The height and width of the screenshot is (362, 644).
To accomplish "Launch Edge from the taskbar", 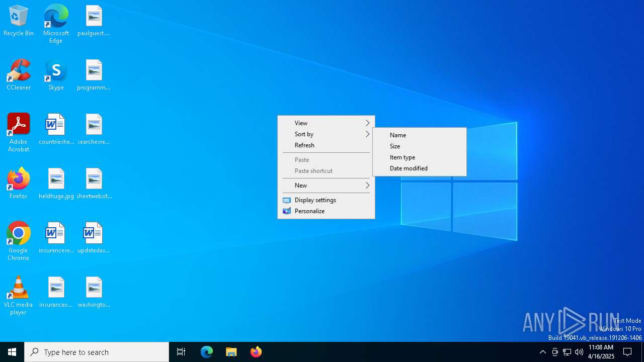I will 207,352.
